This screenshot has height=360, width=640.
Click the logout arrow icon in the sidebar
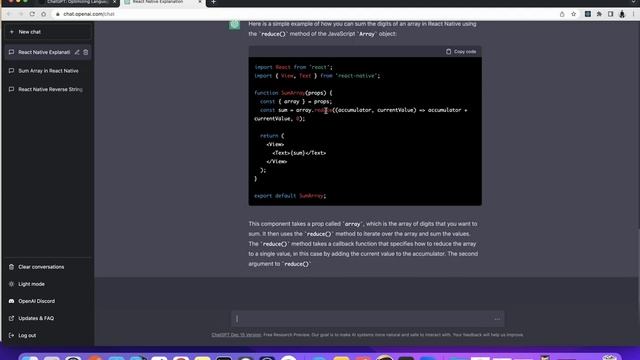pyautogui.click(x=11, y=336)
